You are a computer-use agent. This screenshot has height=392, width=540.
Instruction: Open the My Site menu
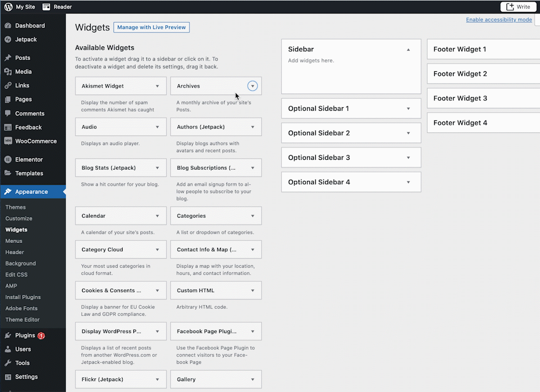tap(25, 6)
